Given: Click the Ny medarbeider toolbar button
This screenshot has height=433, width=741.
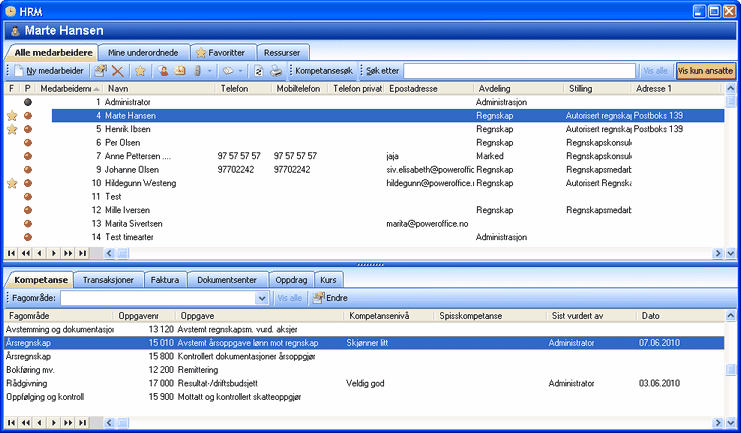Looking at the screenshot, I should click(48, 71).
